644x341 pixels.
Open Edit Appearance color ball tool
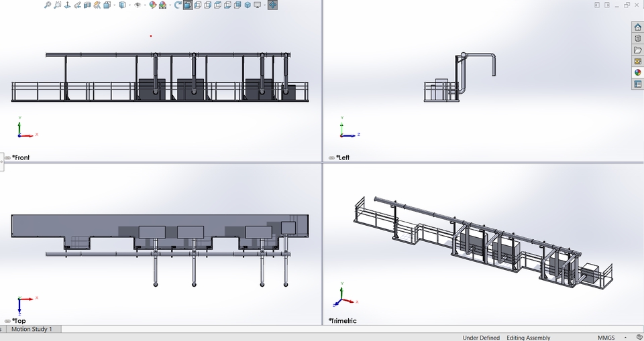click(153, 5)
